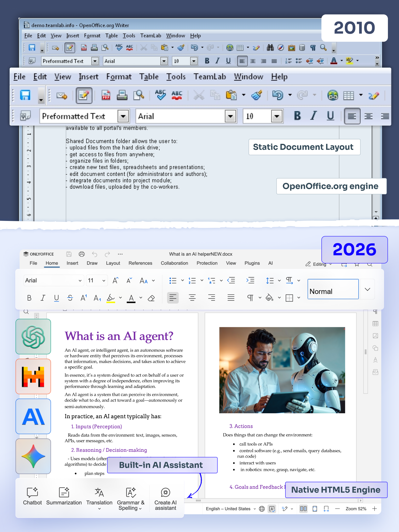Toggle Strikethrough in the ONLYOFFICE ribbon
This screenshot has width=399, height=532.
(70, 298)
